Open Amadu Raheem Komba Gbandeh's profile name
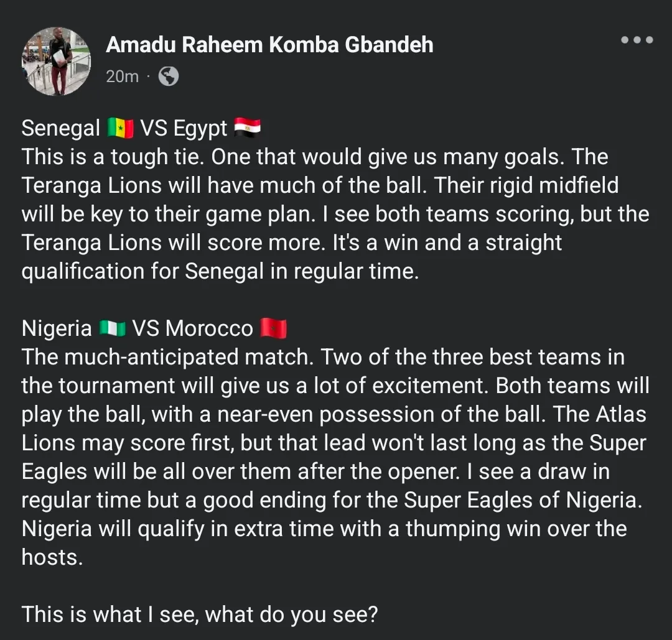Viewport: 672px width, 640px height. tap(269, 45)
